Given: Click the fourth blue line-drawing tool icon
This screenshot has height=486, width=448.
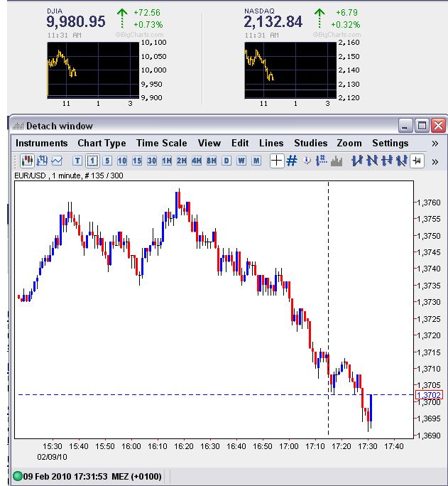Looking at the screenshot, I should coord(402,161).
